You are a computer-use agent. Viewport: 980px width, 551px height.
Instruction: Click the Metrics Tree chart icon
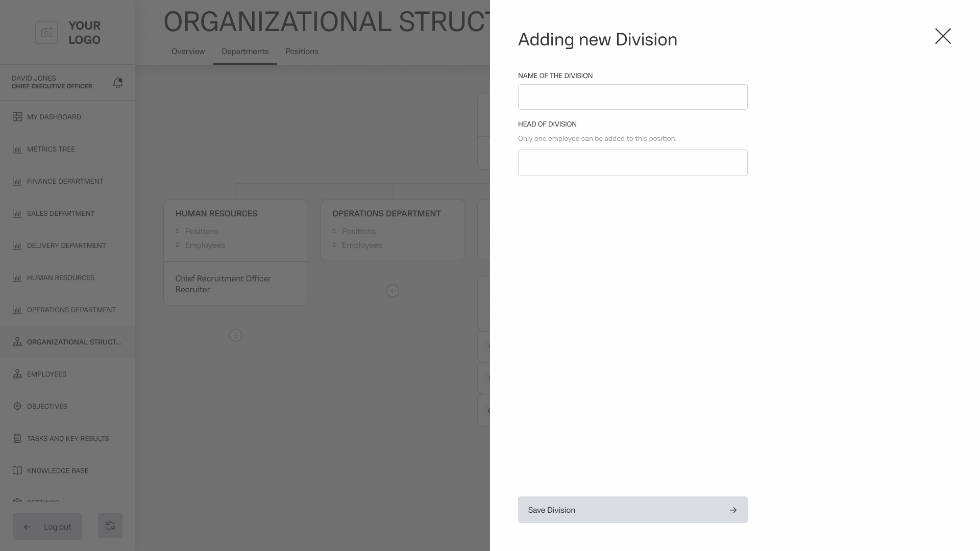pos(17,149)
